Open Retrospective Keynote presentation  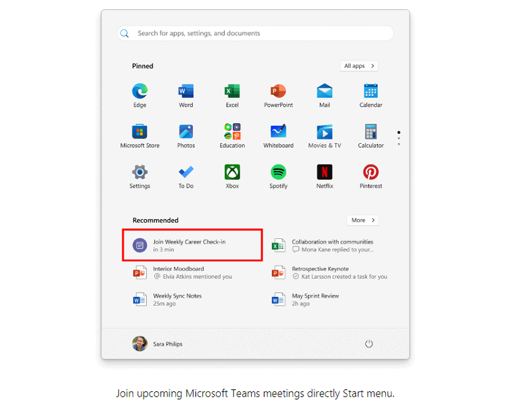(329, 273)
